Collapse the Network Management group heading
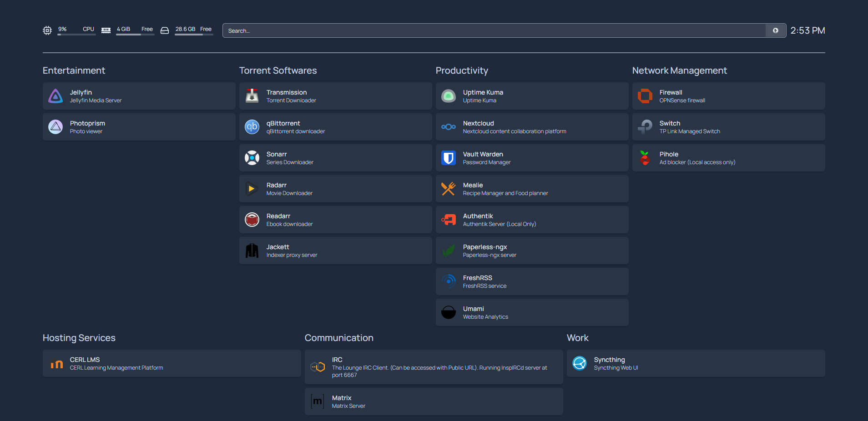This screenshot has height=421, width=868. click(x=680, y=70)
